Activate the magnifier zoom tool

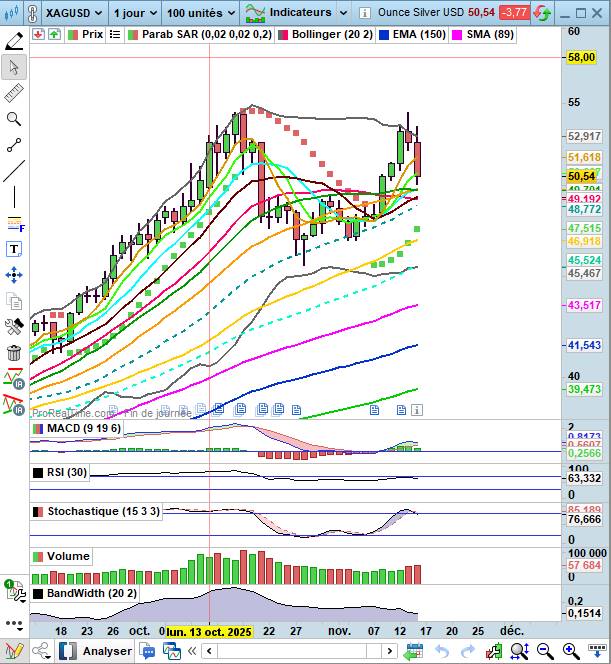point(14,119)
